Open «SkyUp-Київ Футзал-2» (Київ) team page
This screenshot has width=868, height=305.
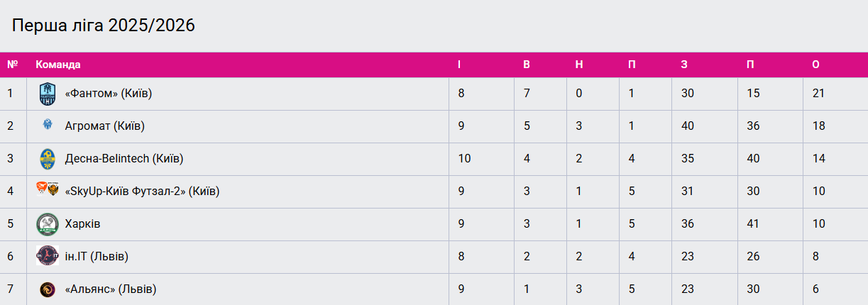tap(142, 192)
